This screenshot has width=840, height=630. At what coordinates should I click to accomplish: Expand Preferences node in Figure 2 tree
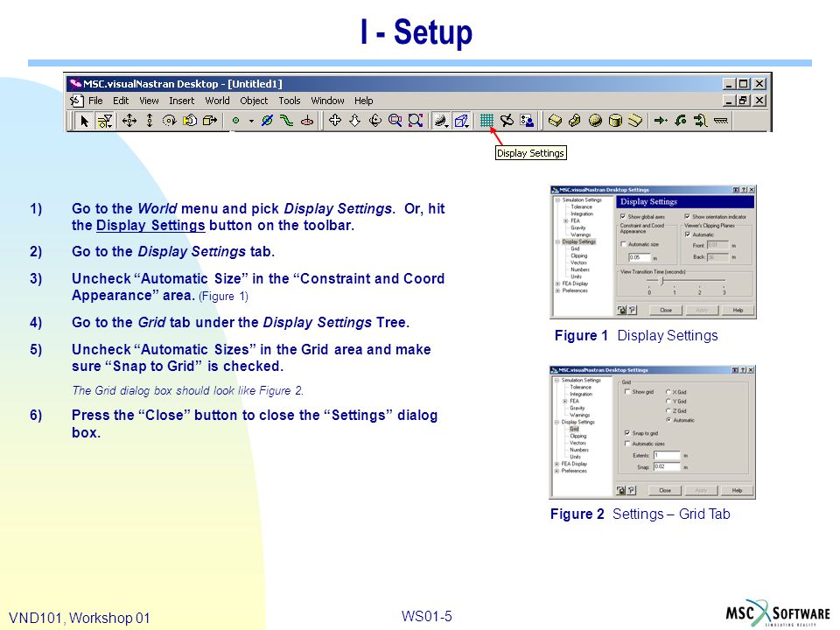pos(557,471)
